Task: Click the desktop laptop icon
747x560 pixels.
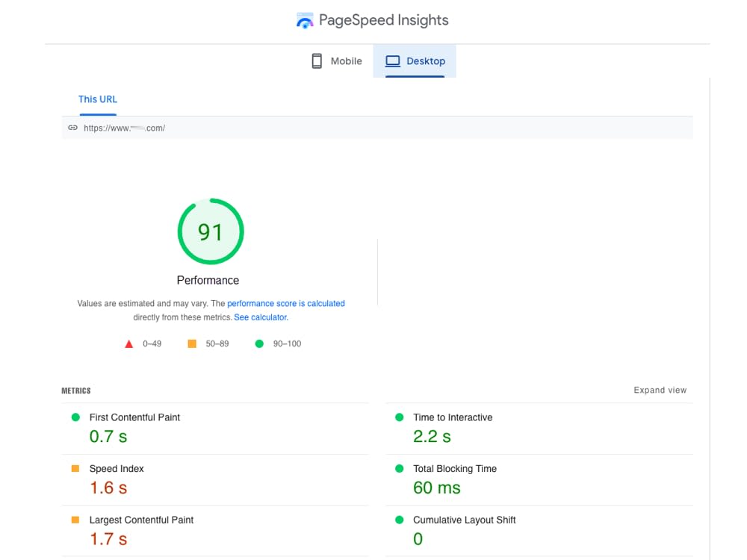Action: pos(393,61)
